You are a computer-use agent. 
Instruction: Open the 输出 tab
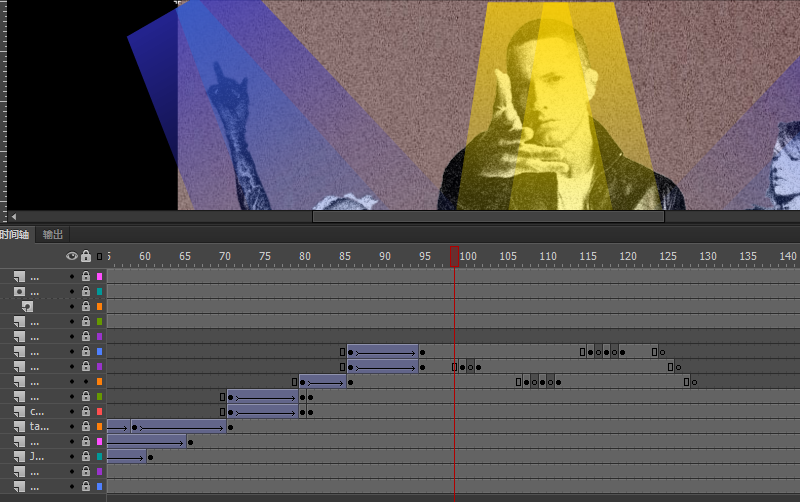(53, 234)
